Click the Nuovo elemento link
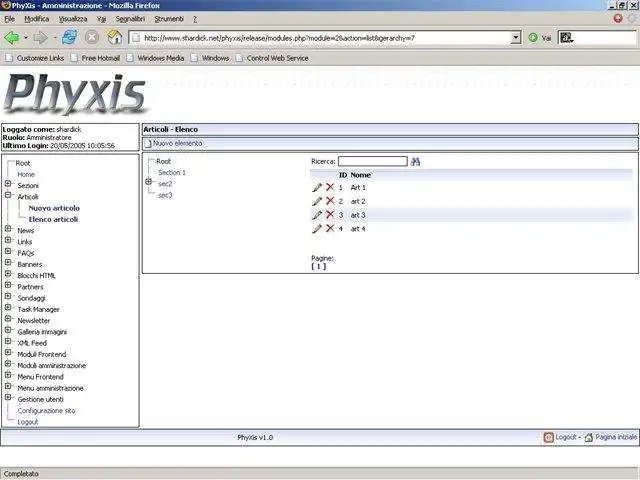640x480 pixels. click(177, 144)
